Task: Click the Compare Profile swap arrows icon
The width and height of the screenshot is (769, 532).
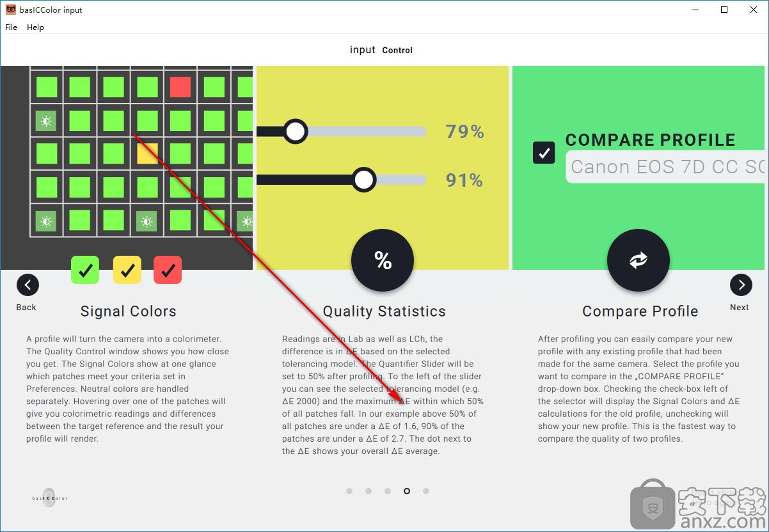Action: point(638,260)
